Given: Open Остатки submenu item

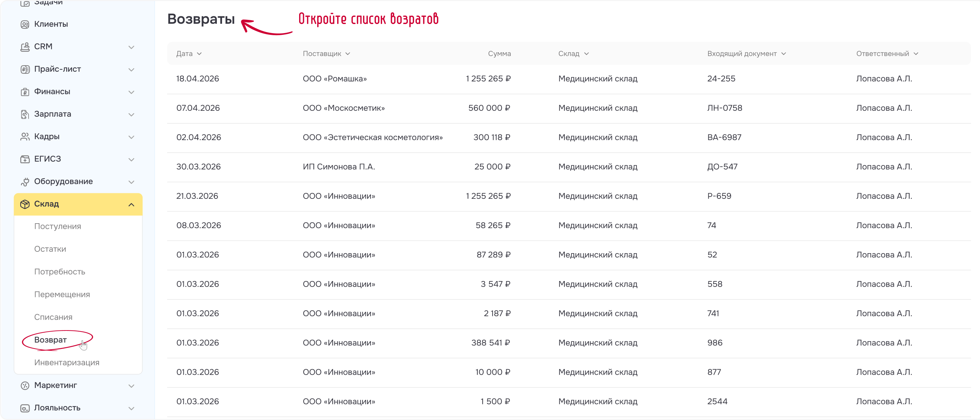Looking at the screenshot, I should [50, 249].
